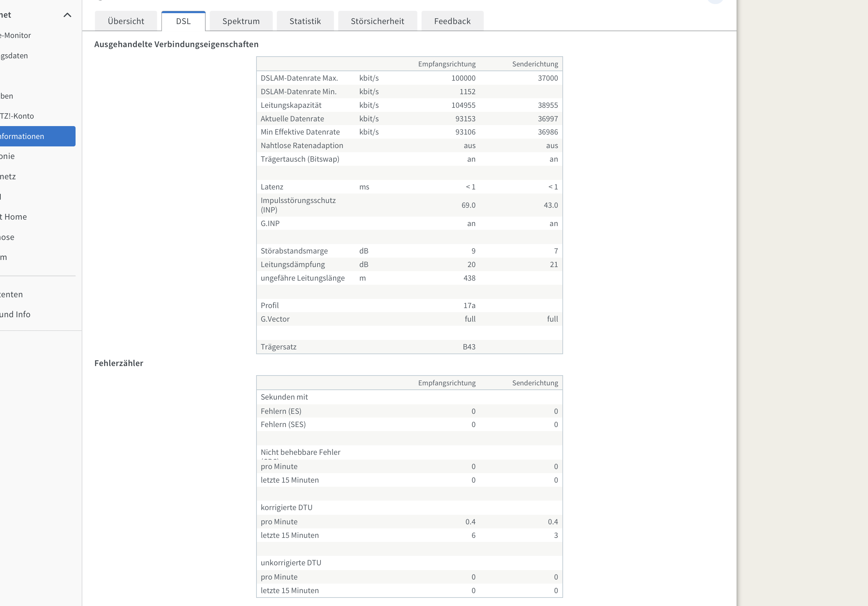This screenshot has width=868, height=606.
Task: Open Heimnetz section in sidebar
Action: [8, 177]
